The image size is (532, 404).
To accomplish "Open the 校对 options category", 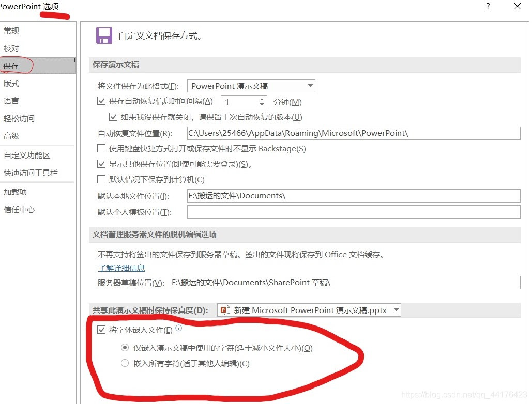I will point(38,49).
